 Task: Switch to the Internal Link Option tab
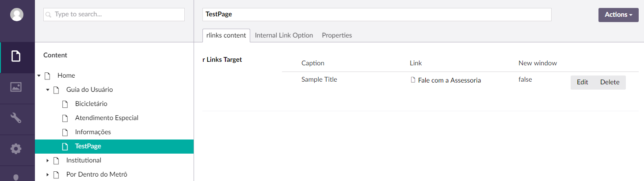(284, 35)
